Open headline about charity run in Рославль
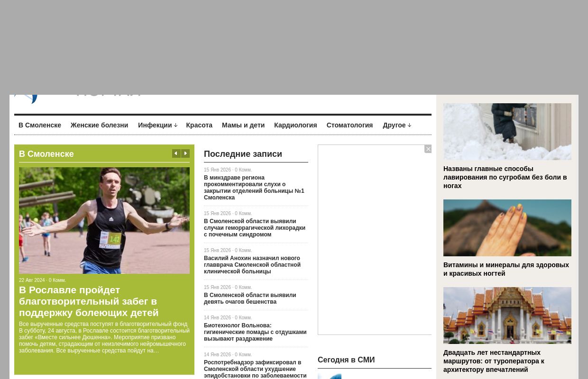Screen dimensions: 588x379 click(x=89, y=301)
